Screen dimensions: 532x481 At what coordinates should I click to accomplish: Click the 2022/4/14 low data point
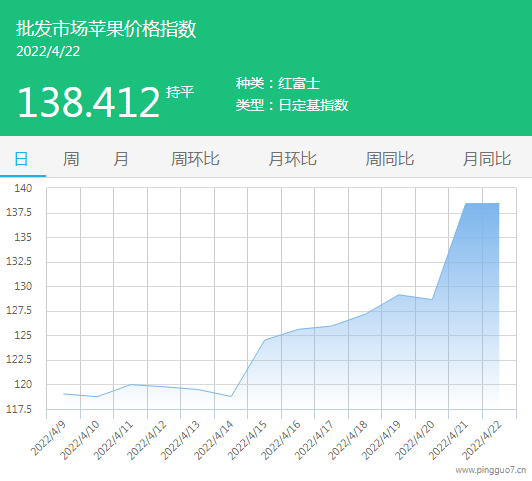click(231, 396)
